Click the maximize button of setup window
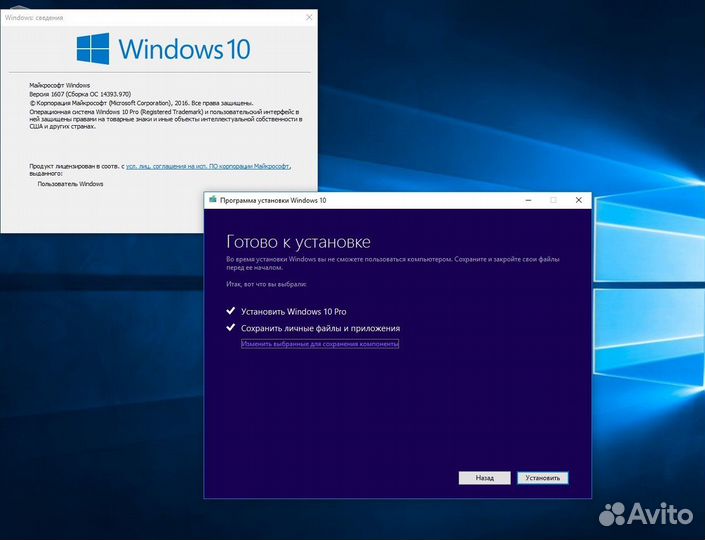Image resolution: width=705 pixels, height=540 pixels. point(553,200)
